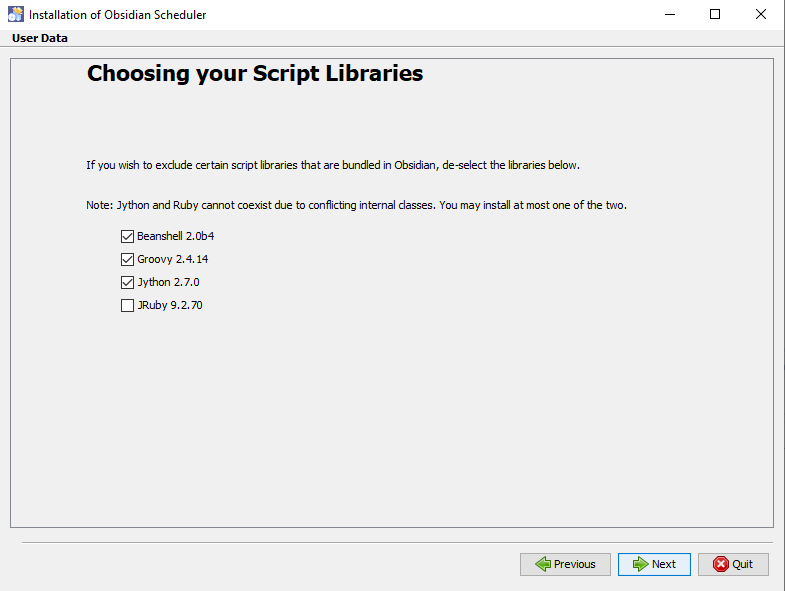Viewport: 785px width, 591px height.
Task: Disable the Jython 2.7.0 checkbox
Action: tap(127, 282)
